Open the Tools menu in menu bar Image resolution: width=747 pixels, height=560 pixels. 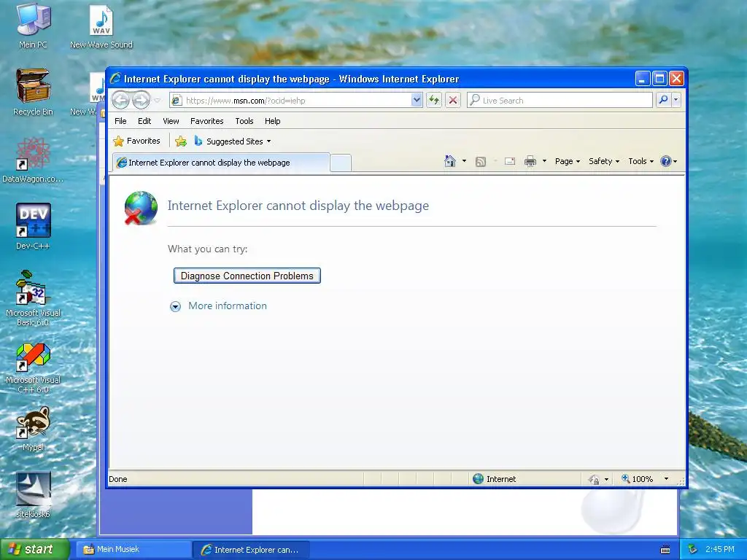pyautogui.click(x=244, y=121)
